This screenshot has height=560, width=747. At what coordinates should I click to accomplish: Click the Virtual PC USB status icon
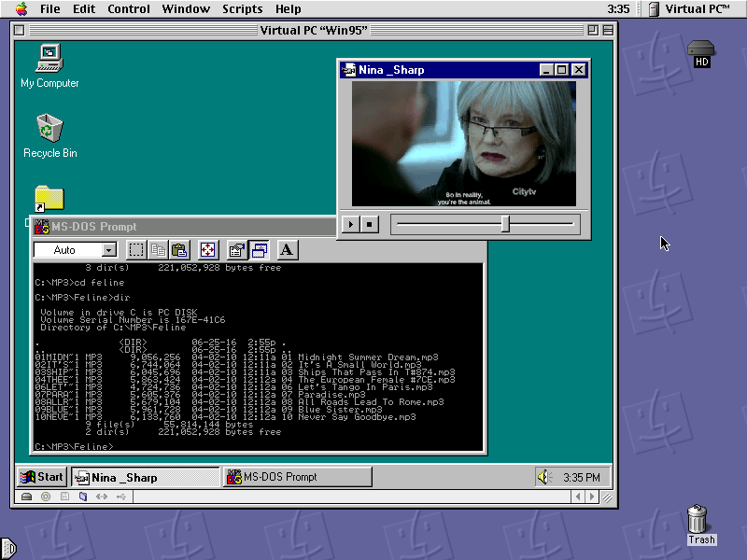coord(121,497)
